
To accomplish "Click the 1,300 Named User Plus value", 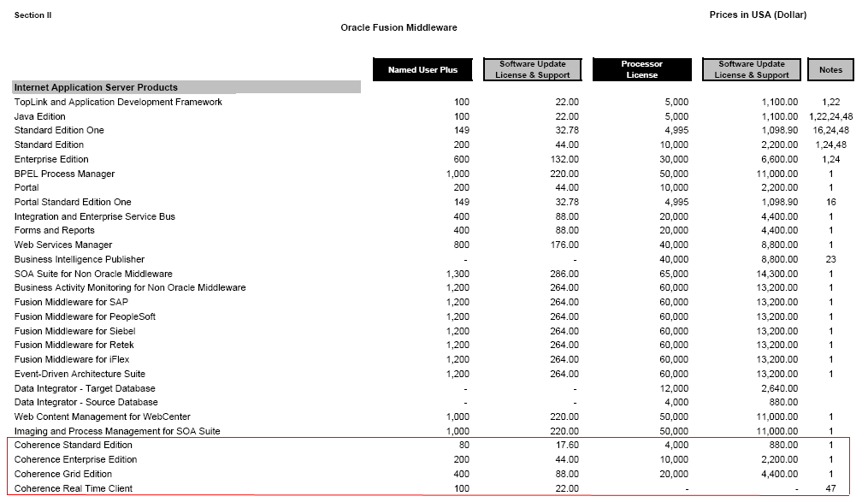I will point(458,274).
